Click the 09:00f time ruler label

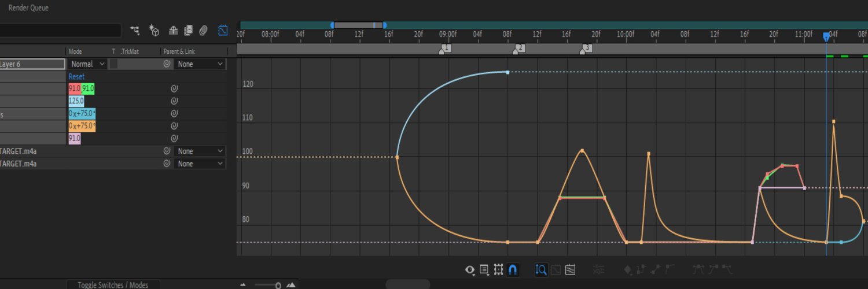(448, 35)
